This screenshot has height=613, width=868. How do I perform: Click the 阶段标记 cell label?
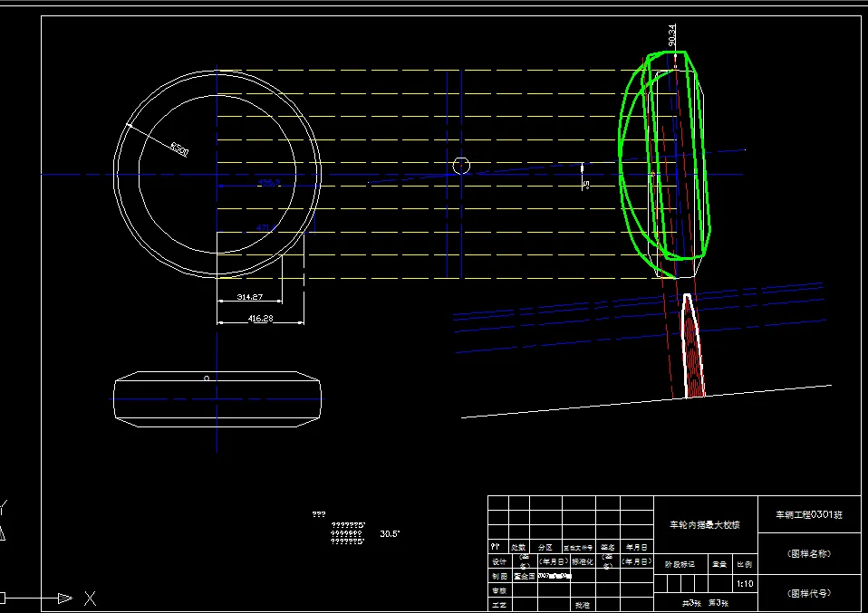point(680,564)
